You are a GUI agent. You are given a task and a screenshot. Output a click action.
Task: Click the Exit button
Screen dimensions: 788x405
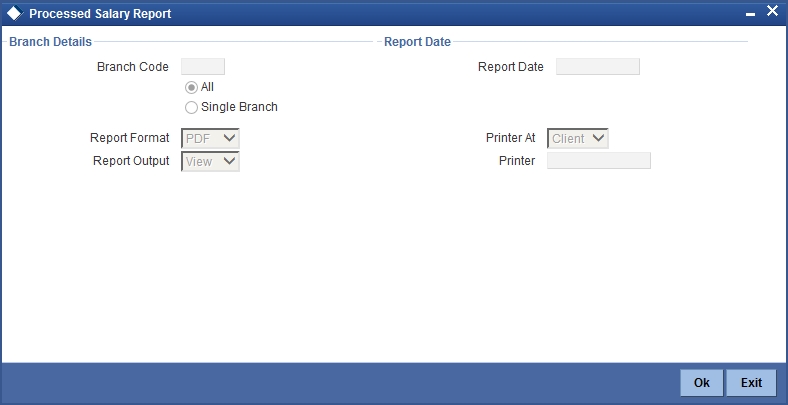click(x=751, y=383)
